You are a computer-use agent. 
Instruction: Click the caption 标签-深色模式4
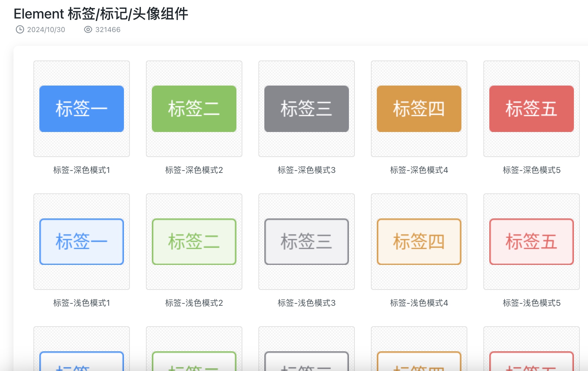click(x=419, y=170)
